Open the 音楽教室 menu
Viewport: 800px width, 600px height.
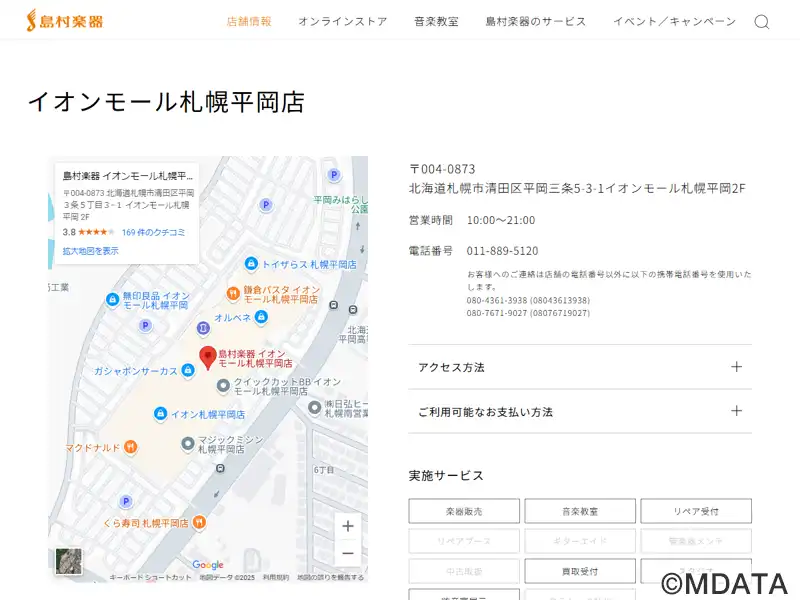436,21
